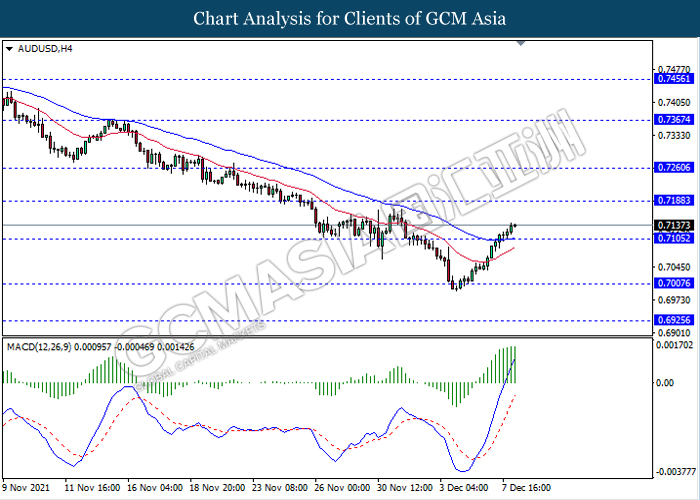
Task: Click the 16 Nov 04:00 time label
Action: (x=155, y=488)
